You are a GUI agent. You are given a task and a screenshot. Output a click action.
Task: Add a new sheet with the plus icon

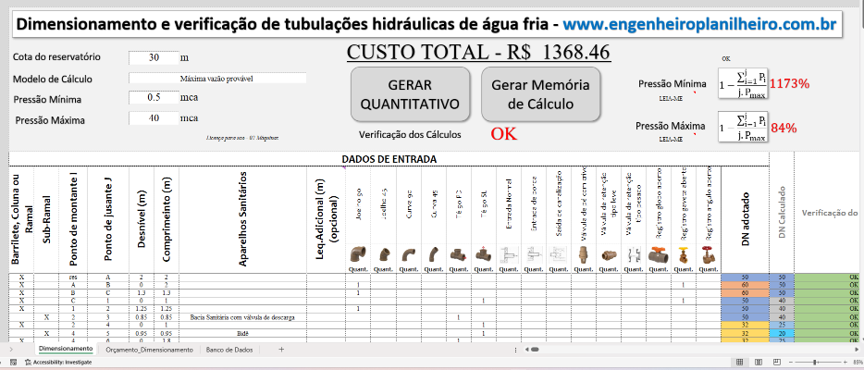282,350
